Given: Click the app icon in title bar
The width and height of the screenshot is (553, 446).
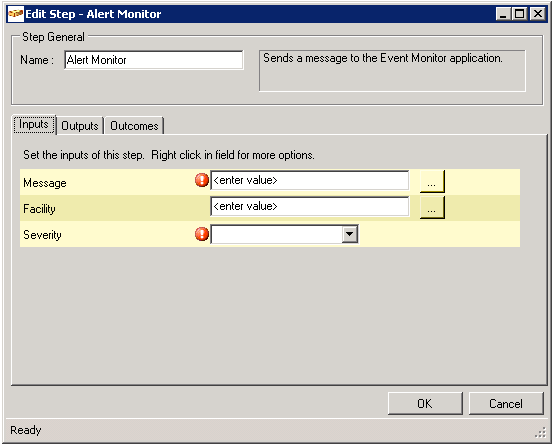Looking at the screenshot, I should pos(16,14).
